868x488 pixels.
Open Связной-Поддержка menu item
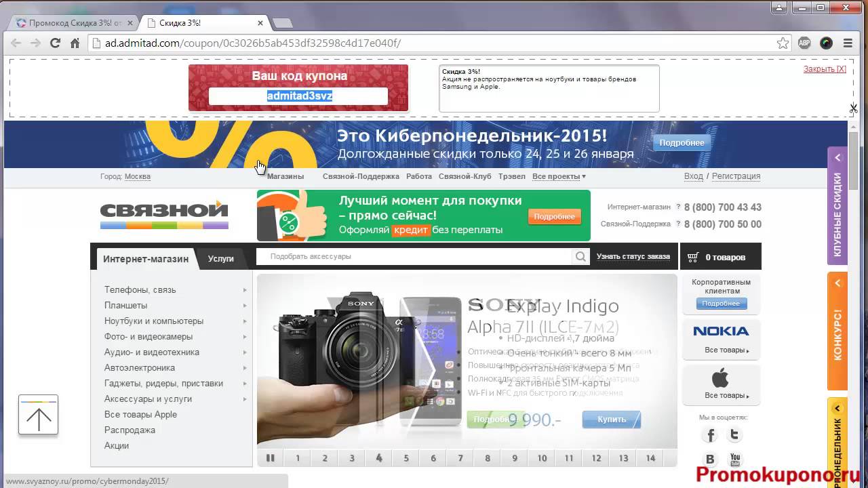361,176
